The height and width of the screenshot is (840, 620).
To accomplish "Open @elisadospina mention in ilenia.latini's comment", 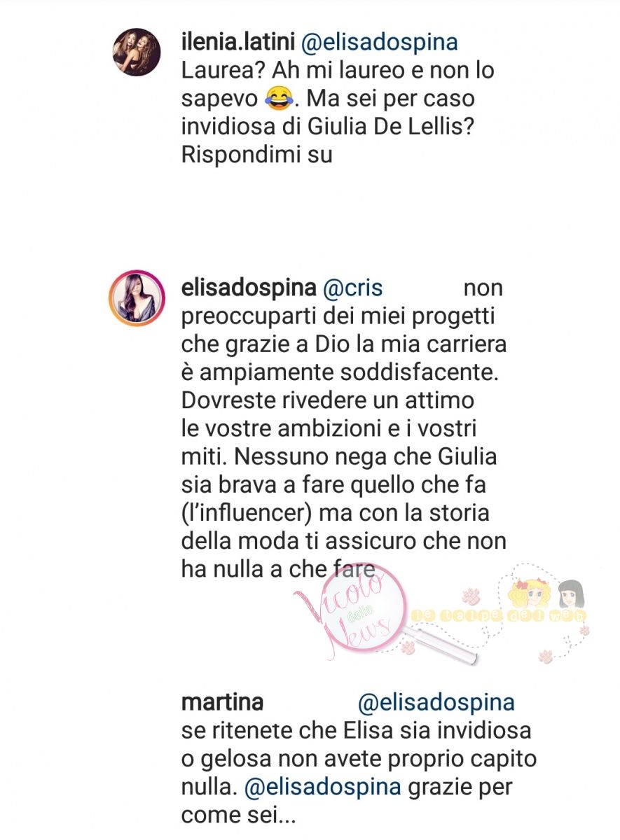I will (x=379, y=42).
